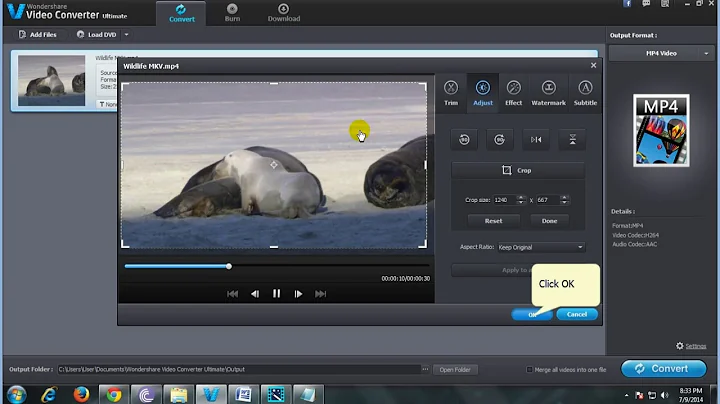Image resolution: width=720 pixels, height=404 pixels.
Task: Click the crop height field showing 667
Action: click(548, 200)
